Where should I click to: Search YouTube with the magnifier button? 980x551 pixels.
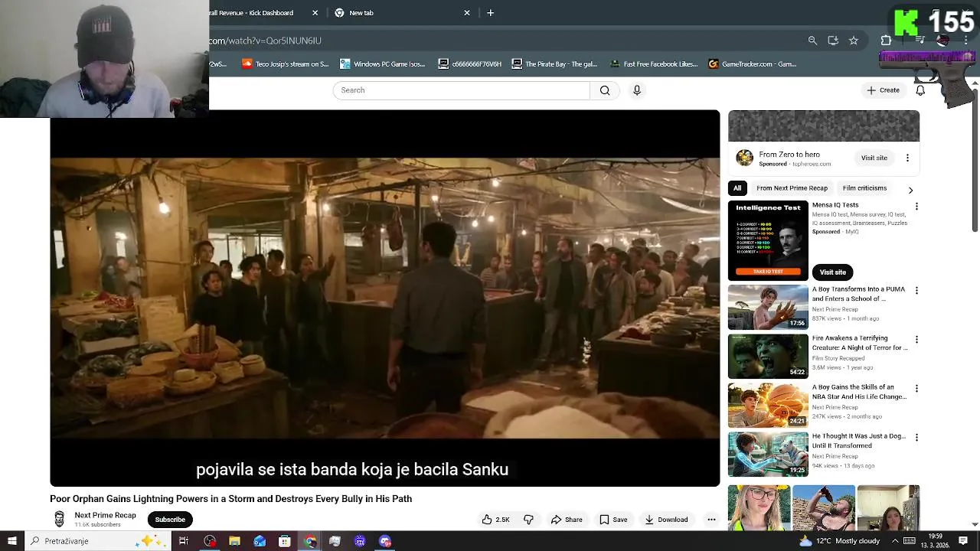[605, 90]
